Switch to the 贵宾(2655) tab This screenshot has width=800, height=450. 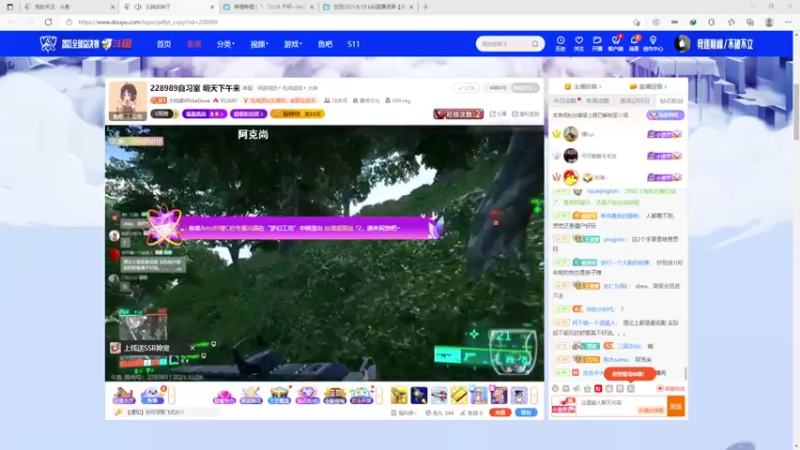634,101
